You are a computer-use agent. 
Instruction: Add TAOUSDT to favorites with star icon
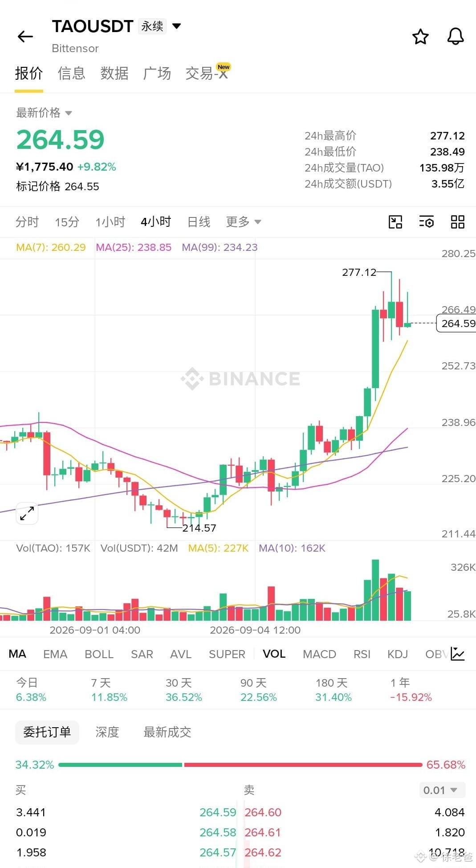pyautogui.click(x=420, y=37)
